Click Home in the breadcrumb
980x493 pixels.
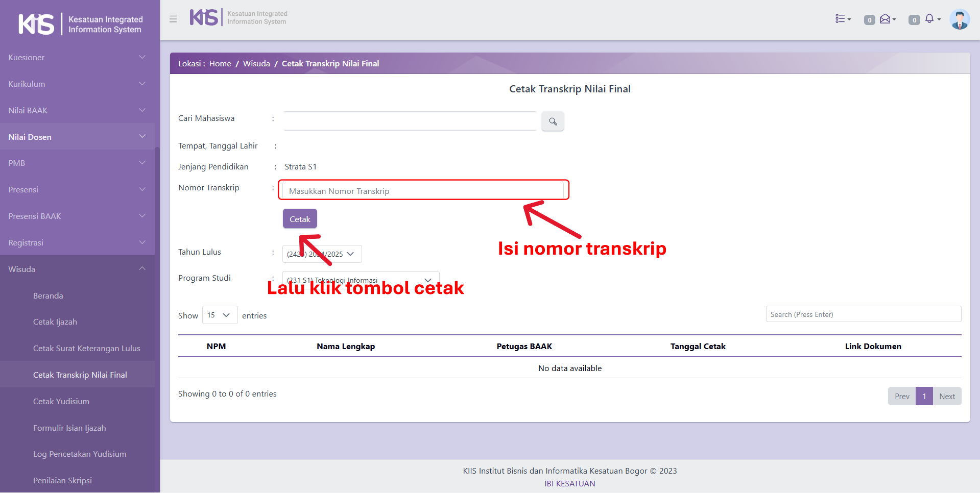click(x=220, y=64)
